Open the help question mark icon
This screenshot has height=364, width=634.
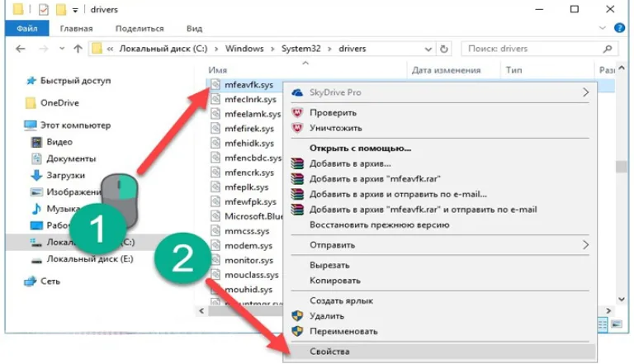[619, 28]
